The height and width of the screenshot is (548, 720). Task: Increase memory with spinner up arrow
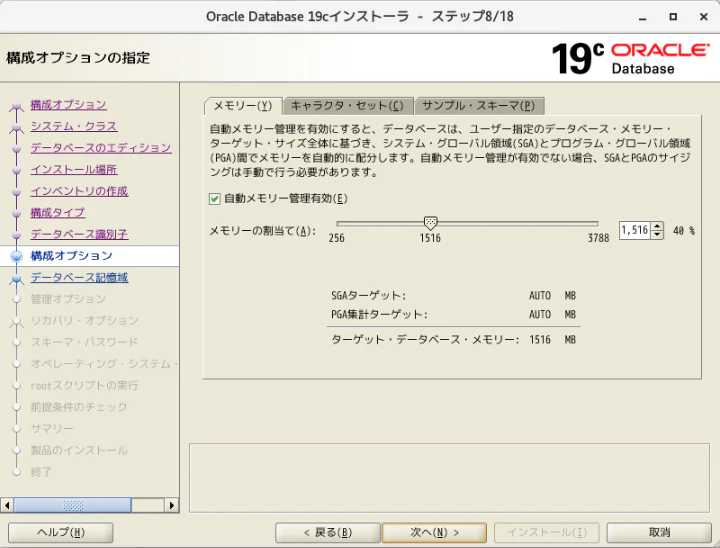[657, 226]
